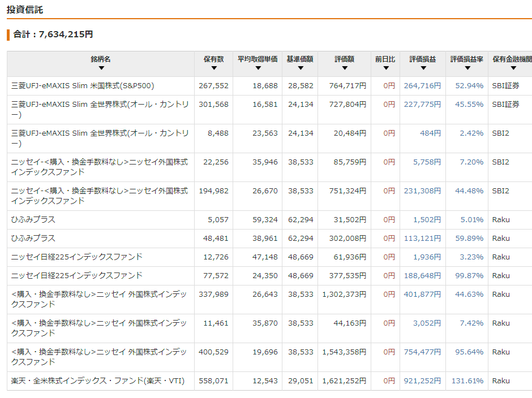
Task: Click the 99.87% profit rate value
Action: pos(469,276)
